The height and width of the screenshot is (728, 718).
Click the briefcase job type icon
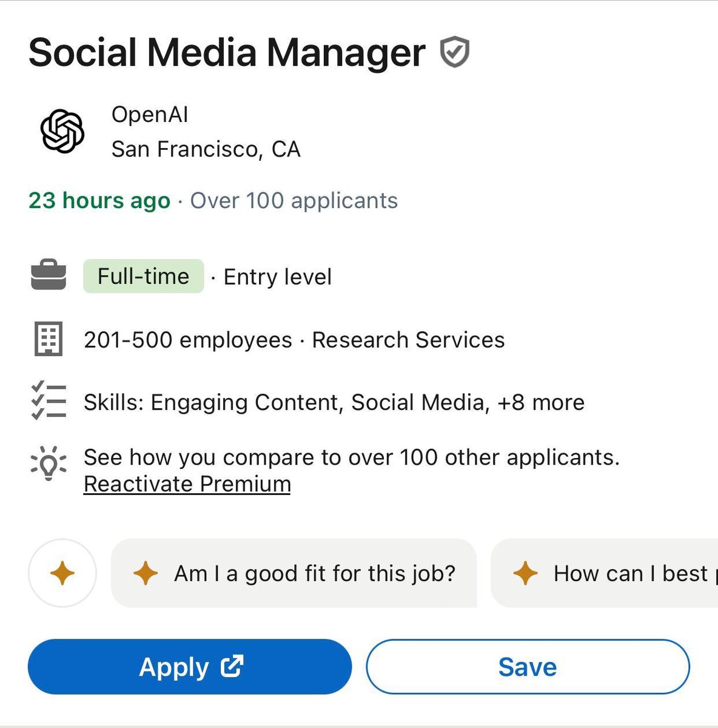pos(49,276)
